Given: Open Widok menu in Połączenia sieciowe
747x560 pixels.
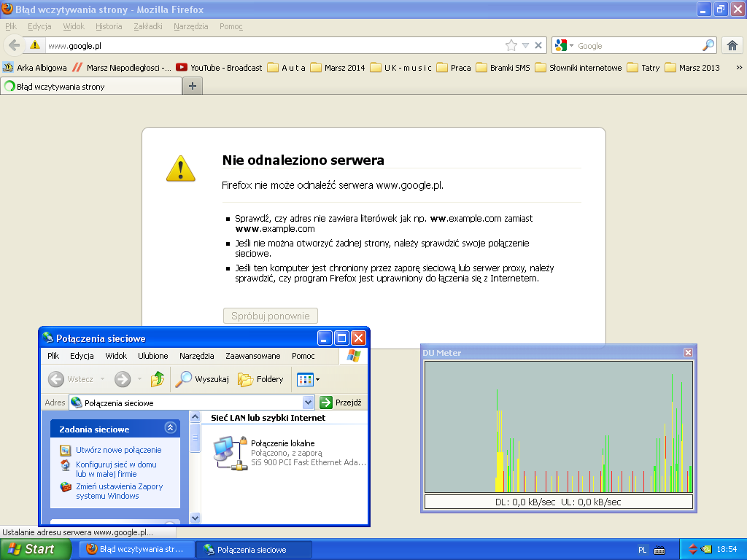Looking at the screenshot, I should pyautogui.click(x=116, y=356).
